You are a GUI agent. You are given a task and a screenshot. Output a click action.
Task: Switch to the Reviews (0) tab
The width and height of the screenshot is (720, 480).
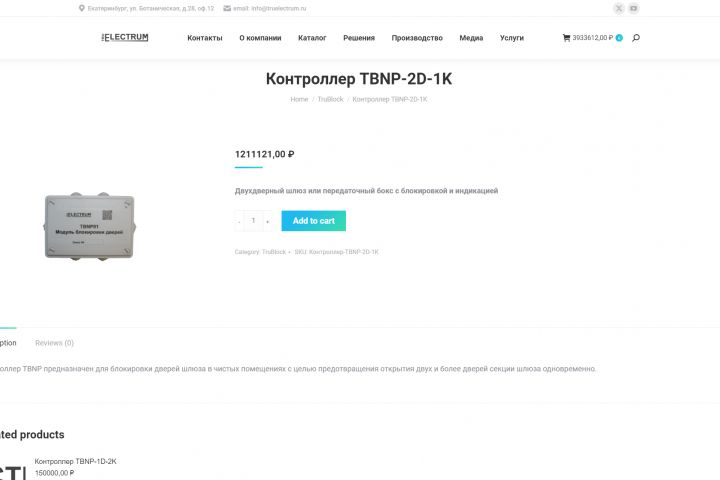click(54, 343)
